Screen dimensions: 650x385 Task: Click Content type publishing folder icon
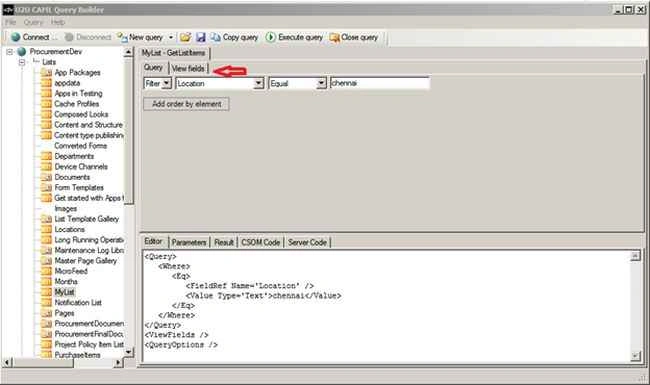[x=46, y=136]
